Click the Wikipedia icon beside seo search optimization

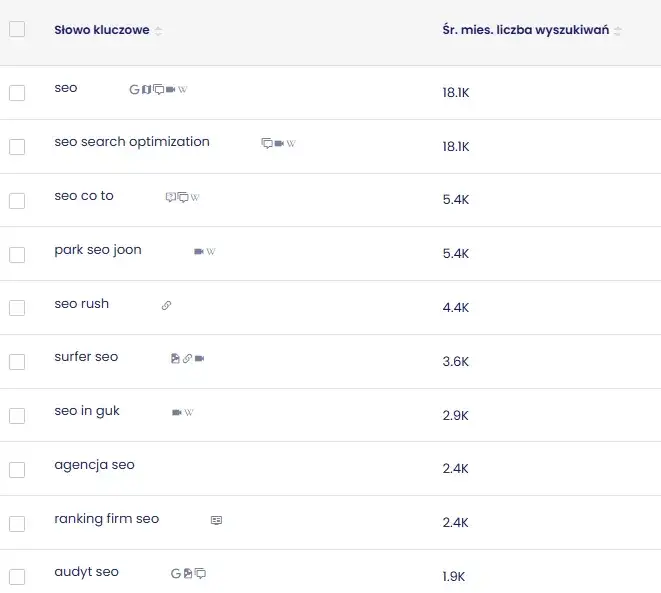click(x=291, y=144)
